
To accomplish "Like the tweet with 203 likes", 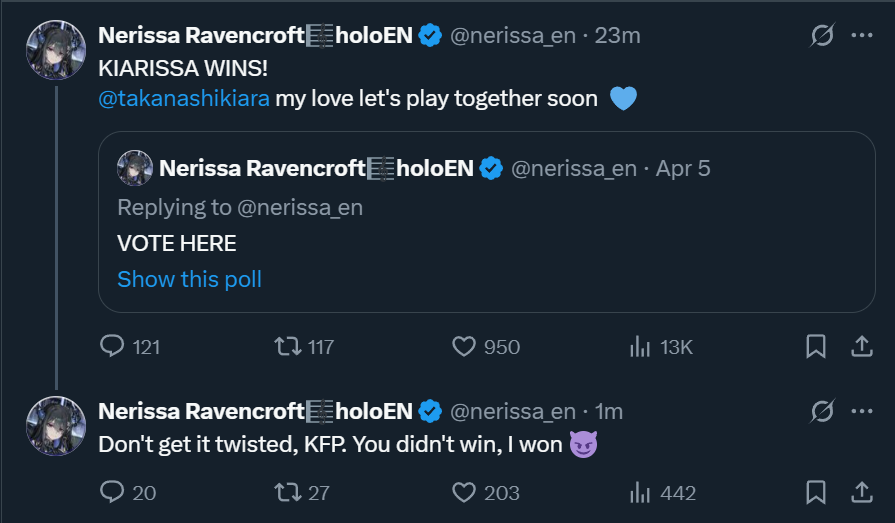I will point(463,492).
